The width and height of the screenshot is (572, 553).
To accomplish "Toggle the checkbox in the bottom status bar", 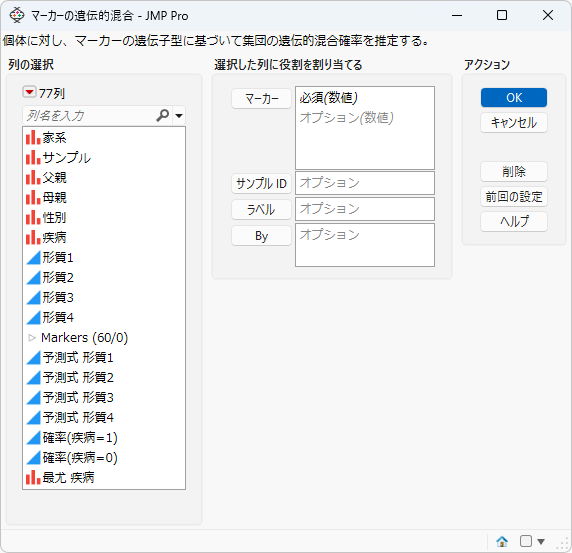I will 525,541.
